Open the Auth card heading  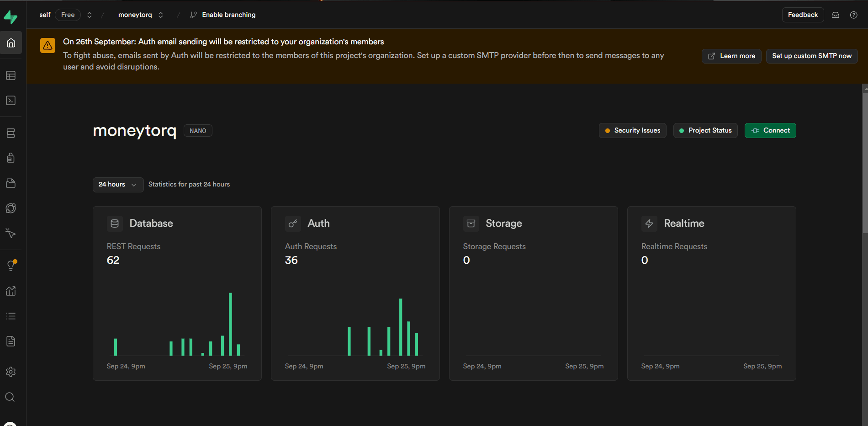click(x=318, y=224)
